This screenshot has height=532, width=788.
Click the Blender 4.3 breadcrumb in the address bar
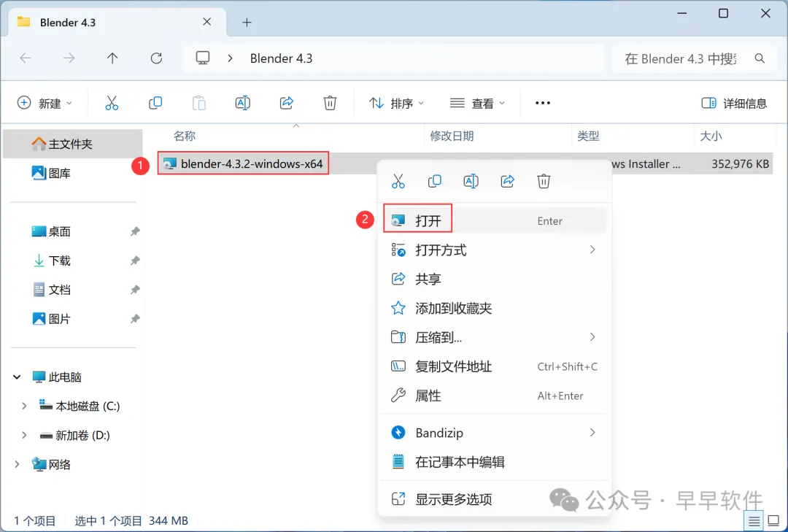(x=281, y=58)
